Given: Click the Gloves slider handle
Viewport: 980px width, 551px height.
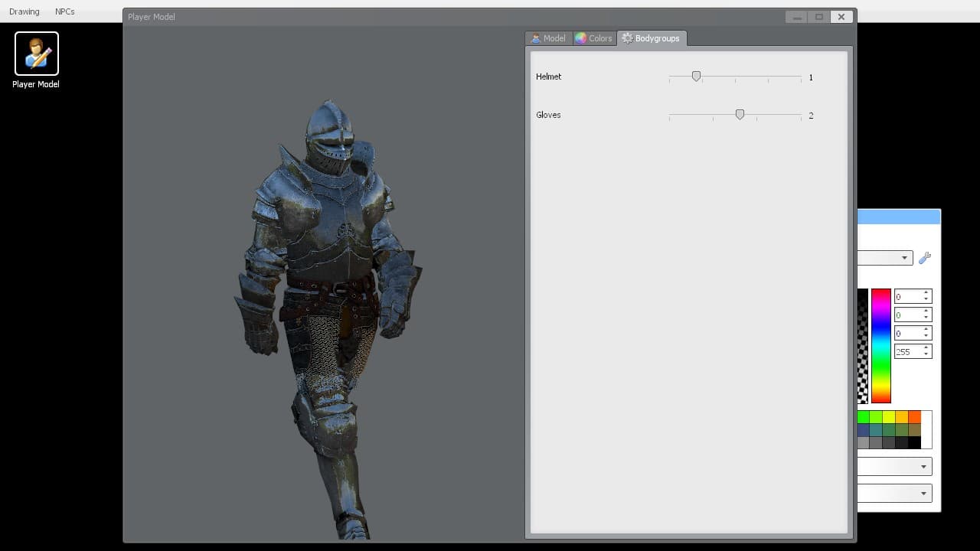Looking at the screenshot, I should 740,115.
